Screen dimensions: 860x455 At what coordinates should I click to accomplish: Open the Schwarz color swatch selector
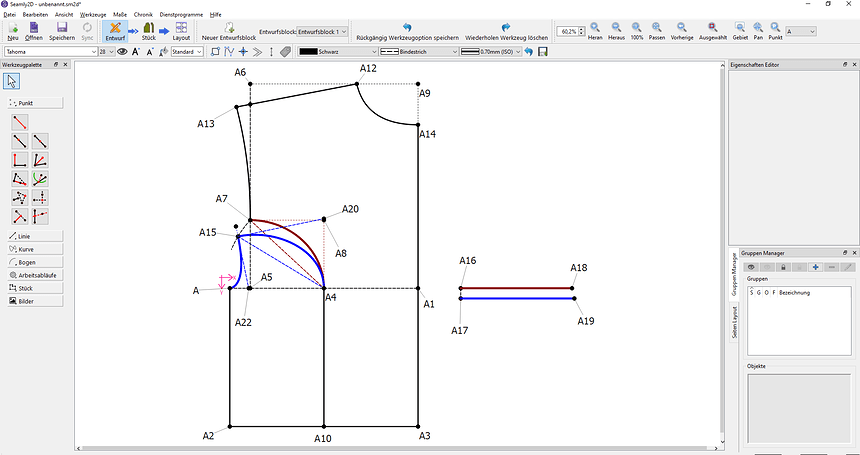[x=337, y=51]
